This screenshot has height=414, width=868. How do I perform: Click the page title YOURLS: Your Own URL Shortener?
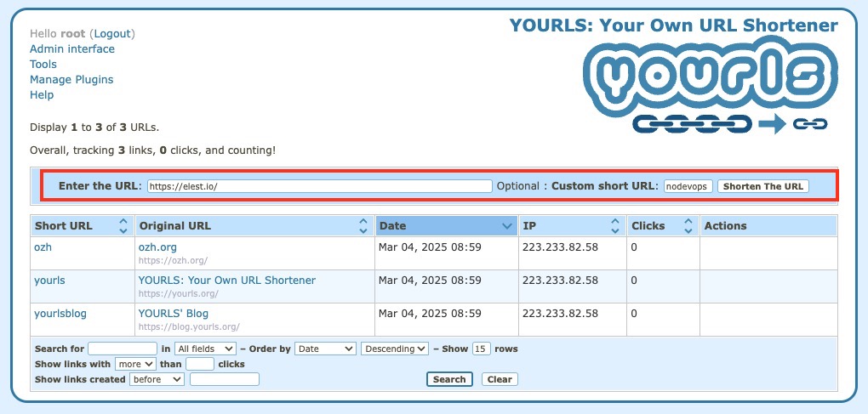[x=674, y=26]
